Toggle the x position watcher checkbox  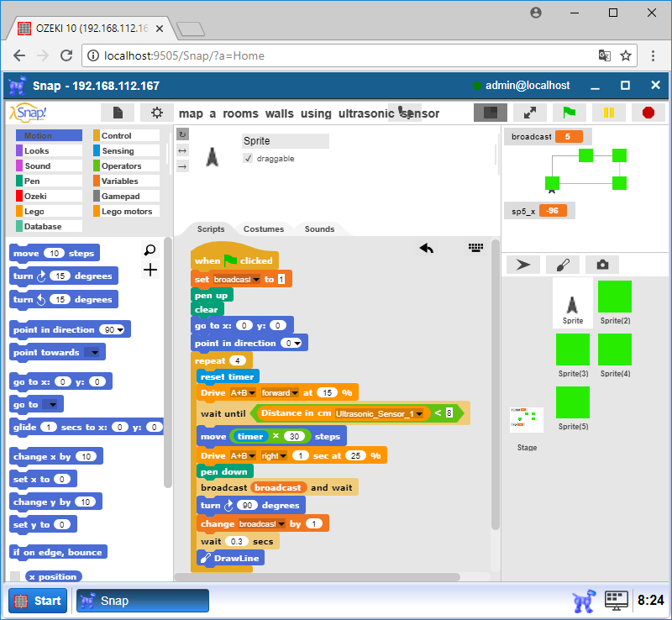15,576
